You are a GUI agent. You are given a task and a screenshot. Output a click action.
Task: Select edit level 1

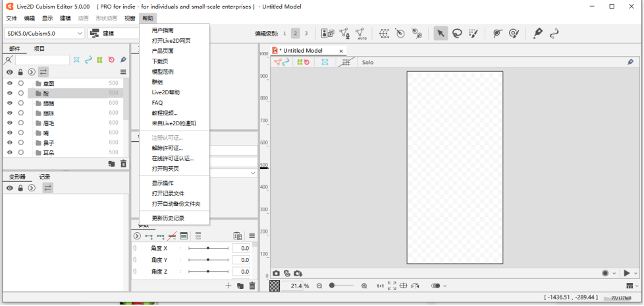284,34
